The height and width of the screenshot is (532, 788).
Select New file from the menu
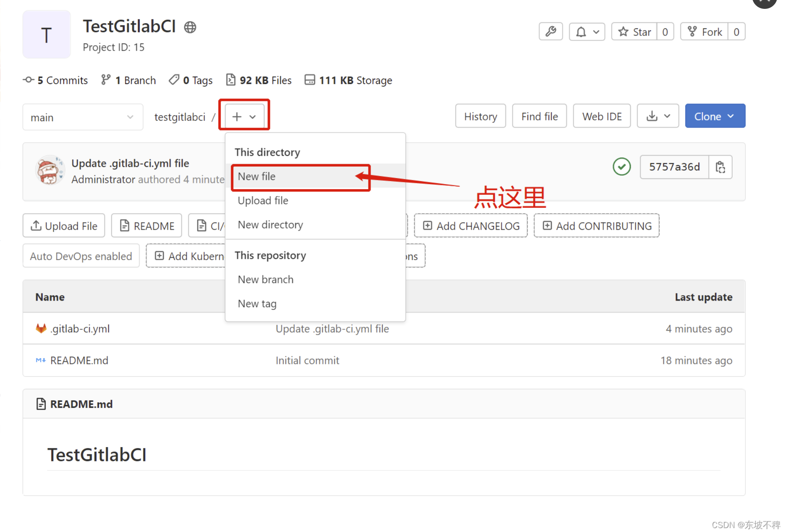point(316,176)
